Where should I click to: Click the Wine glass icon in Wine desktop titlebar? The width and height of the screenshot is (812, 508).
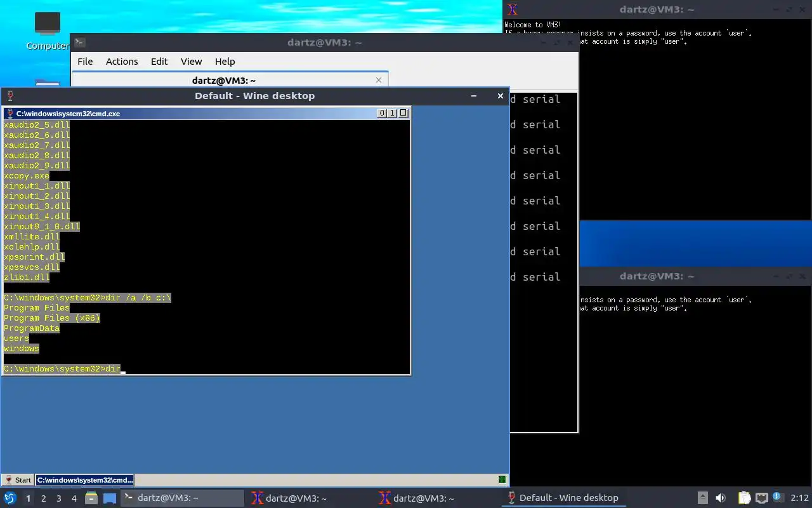click(10, 96)
